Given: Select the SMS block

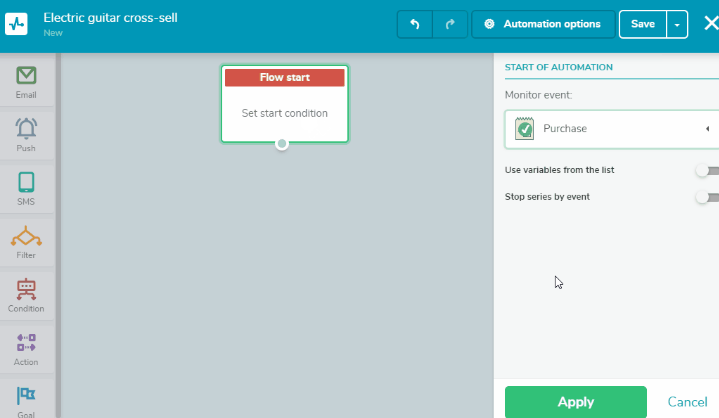Looking at the screenshot, I should click(26, 188).
